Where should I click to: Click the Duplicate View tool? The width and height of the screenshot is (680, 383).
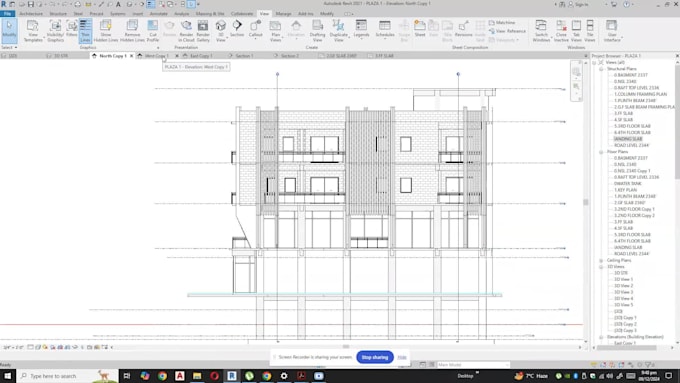[x=338, y=31]
